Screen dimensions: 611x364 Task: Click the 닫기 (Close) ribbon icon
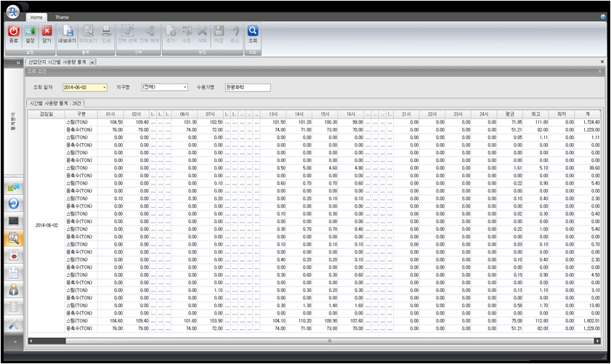tap(47, 33)
